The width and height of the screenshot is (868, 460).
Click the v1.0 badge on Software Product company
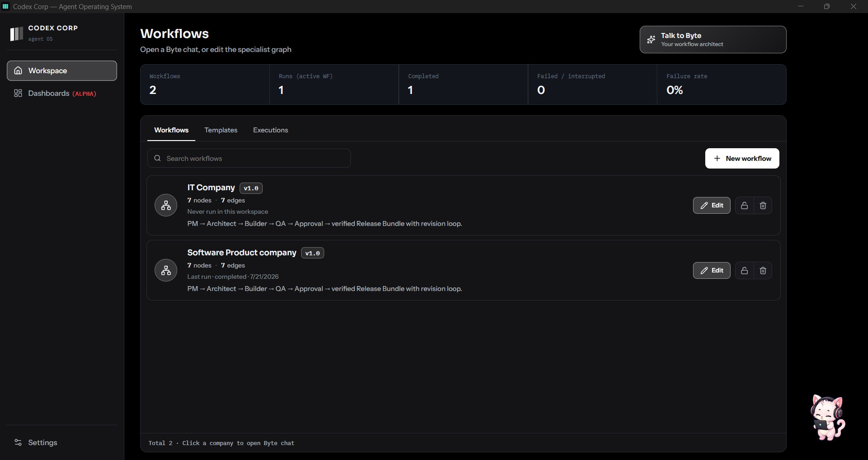pyautogui.click(x=312, y=253)
